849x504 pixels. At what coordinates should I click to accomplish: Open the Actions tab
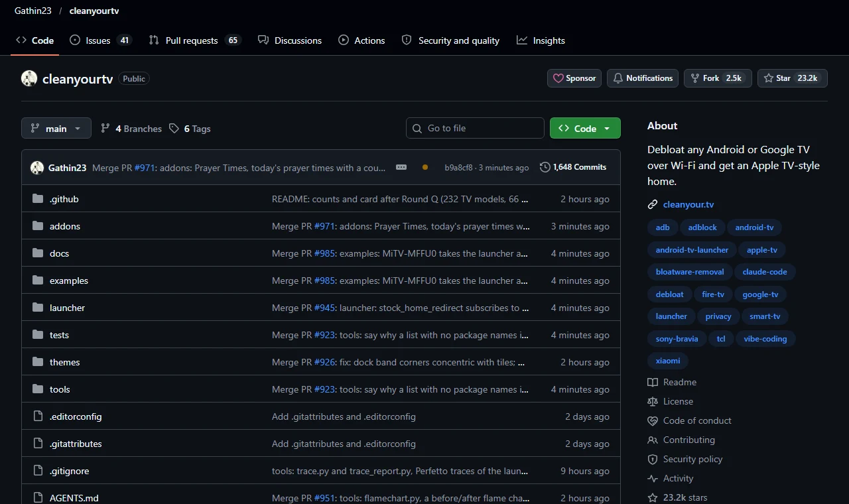coord(361,40)
